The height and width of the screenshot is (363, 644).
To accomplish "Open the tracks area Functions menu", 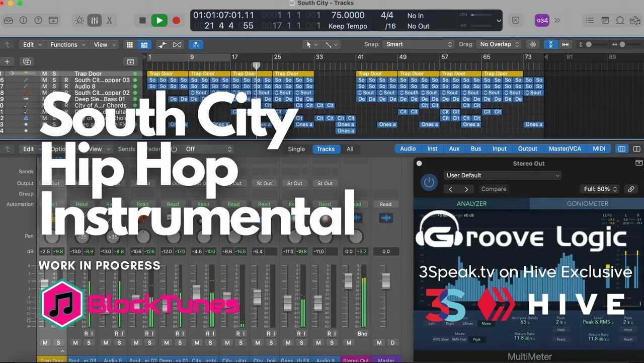I will pyautogui.click(x=67, y=44).
